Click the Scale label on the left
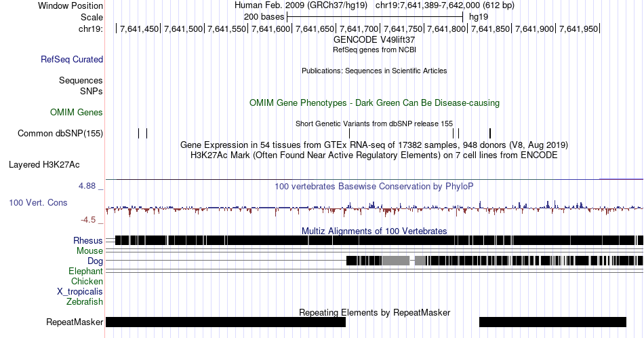 click(92, 17)
